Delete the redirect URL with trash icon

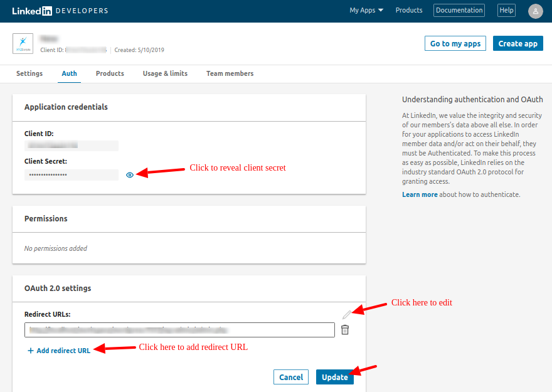[345, 330]
